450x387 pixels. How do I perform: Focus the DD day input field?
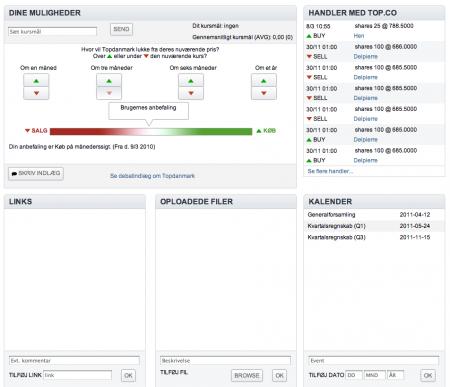click(x=354, y=375)
